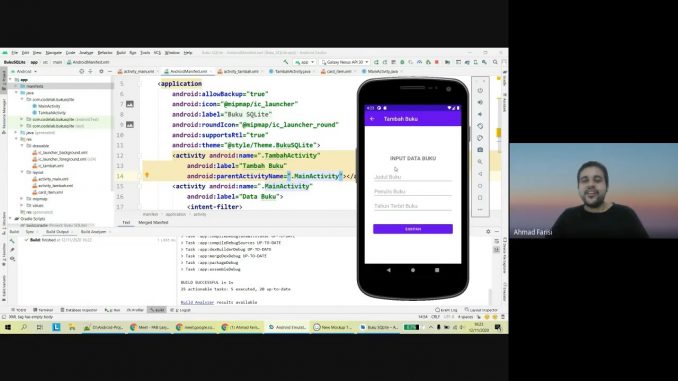Click Windows taskbar search icon

(24, 327)
